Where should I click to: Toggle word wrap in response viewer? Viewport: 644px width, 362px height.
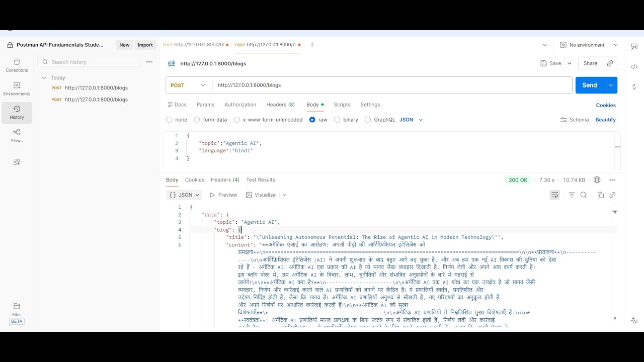pos(555,195)
